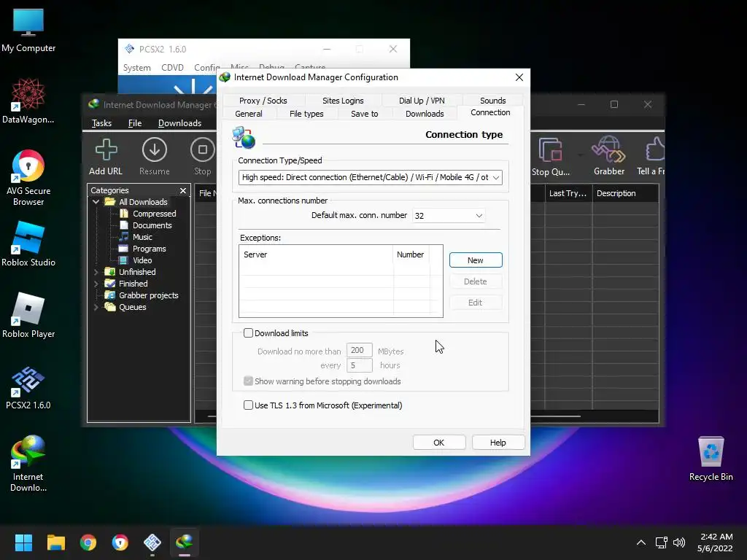Open the Downloads menu in IDM
Viewport: 747px width, 560px height.
click(179, 123)
